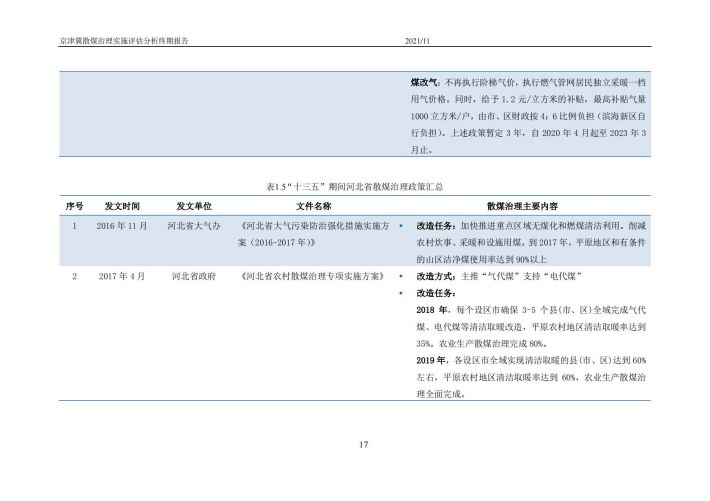
Task: Click the bold label 改造方式
Action: pyautogui.click(x=436, y=276)
